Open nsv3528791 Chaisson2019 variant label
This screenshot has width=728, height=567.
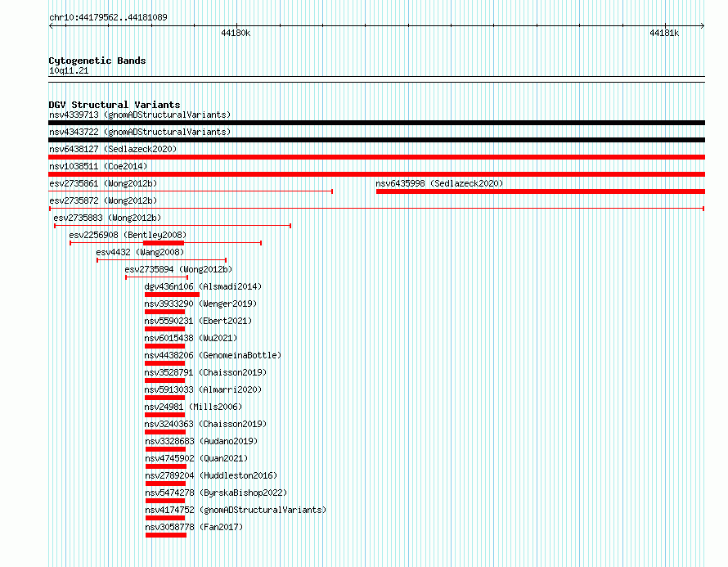click(205, 372)
